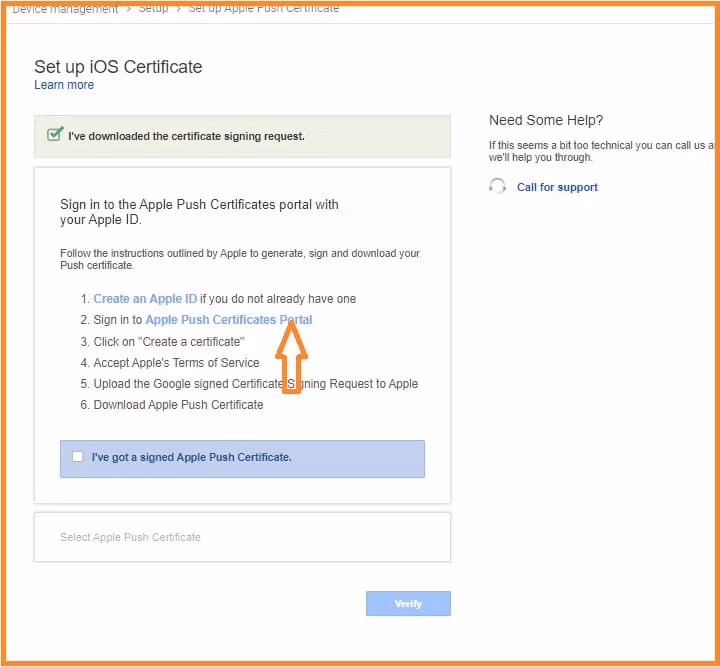The image size is (720, 667).
Task: Click the Set up iOS Certificate heading
Action: 118,67
